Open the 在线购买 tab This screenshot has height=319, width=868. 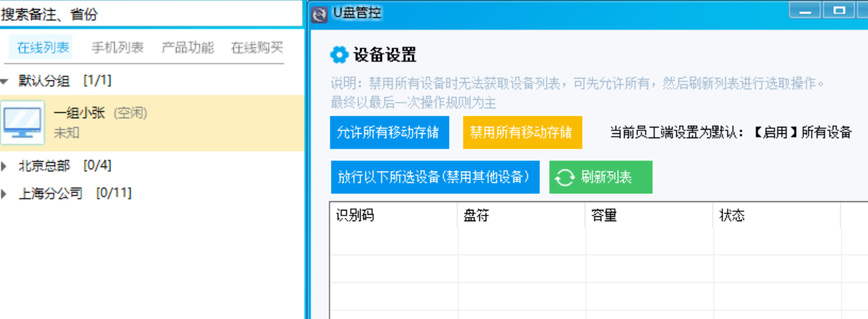[257, 48]
